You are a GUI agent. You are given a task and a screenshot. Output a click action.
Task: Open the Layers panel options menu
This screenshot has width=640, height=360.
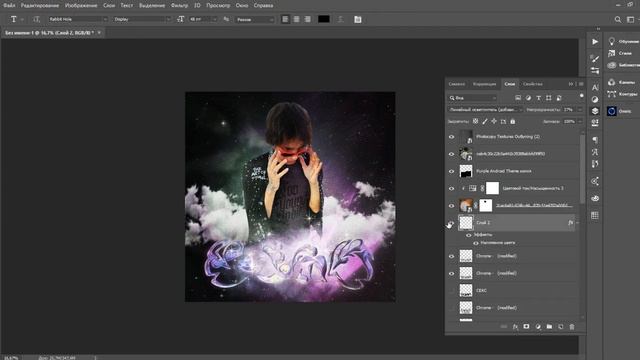[x=581, y=84]
